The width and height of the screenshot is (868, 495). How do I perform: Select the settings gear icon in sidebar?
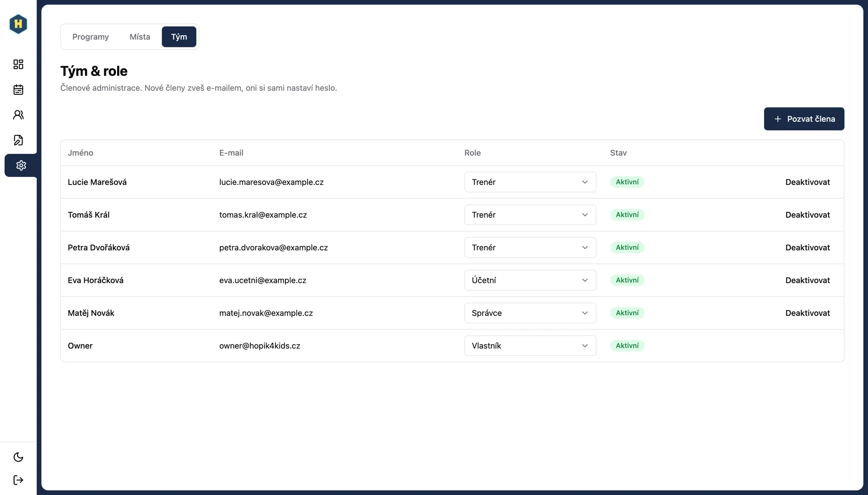[21, 165]
